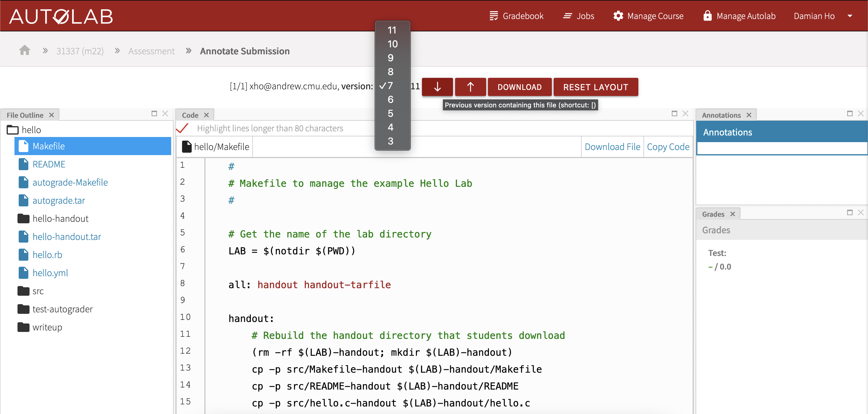The image size is (868, 414).
Task: Select version 9 in dropdown
Action: (x=392, y=58)
